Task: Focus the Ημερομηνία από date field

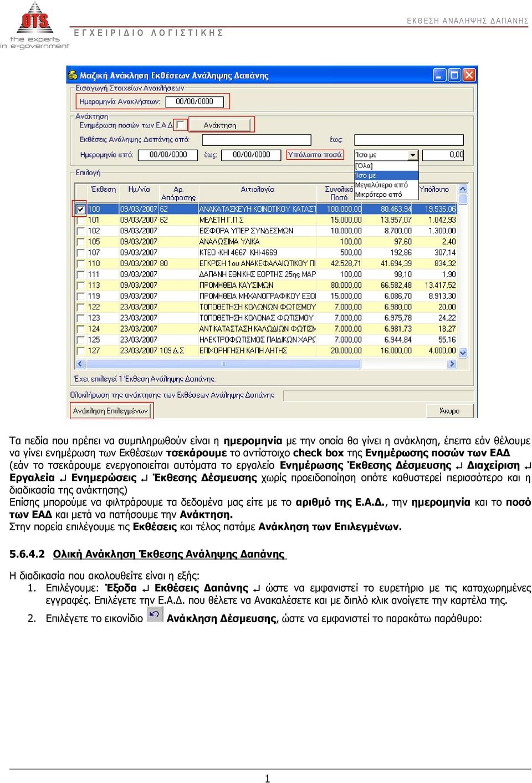Action: 168,155
